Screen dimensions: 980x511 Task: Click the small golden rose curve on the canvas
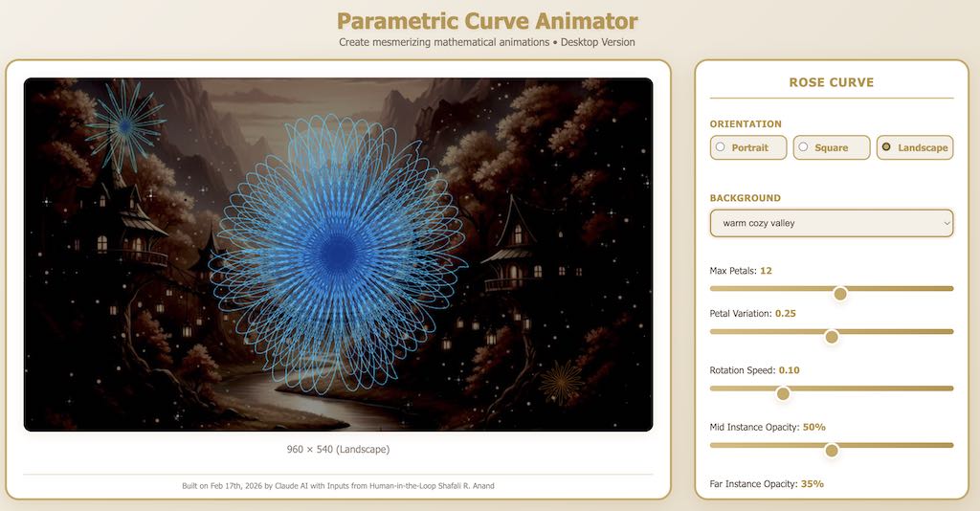click(x=562, y=383)
